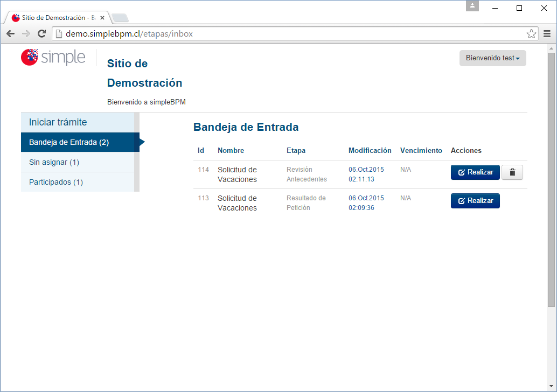557x392 pixels.
Task: Sort by the Vencimiento column header
Action: [421, 151]
